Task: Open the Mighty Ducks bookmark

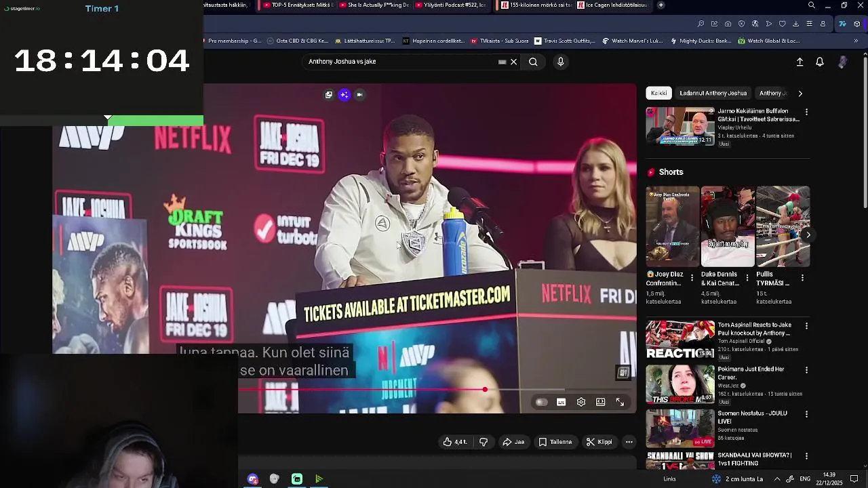Action: 701,41
